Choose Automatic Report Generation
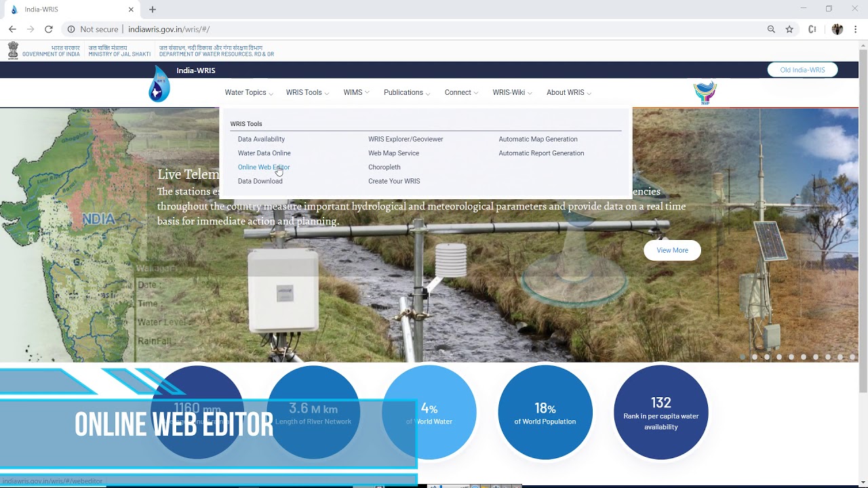 [541, 153]
